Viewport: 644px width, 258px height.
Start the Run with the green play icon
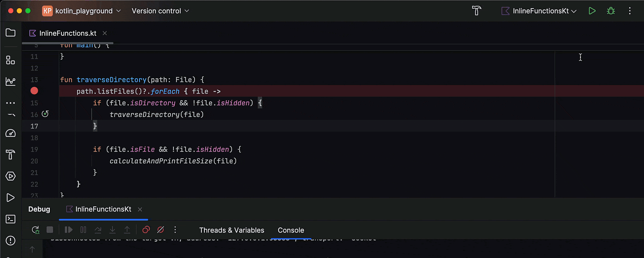592,11
